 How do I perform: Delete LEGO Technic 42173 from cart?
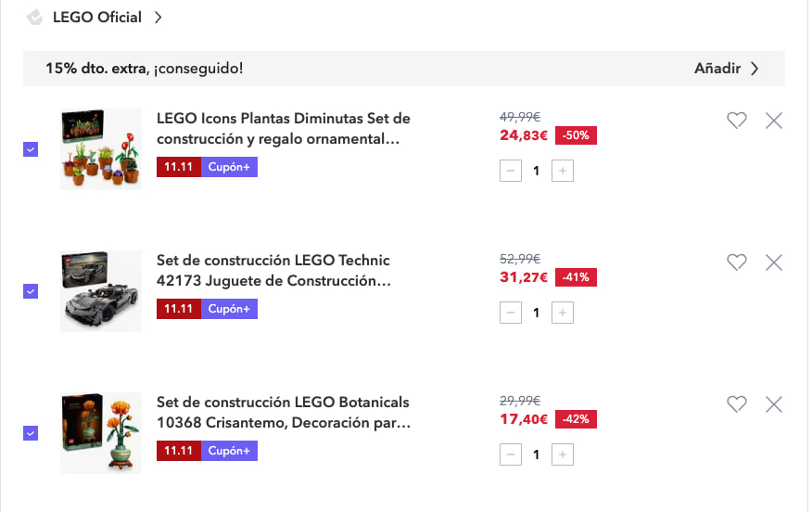[774, 262]
